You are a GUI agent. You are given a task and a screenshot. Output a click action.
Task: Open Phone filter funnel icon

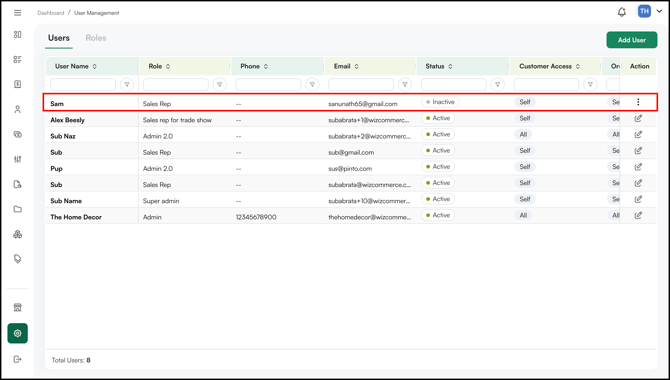point(312,85)
